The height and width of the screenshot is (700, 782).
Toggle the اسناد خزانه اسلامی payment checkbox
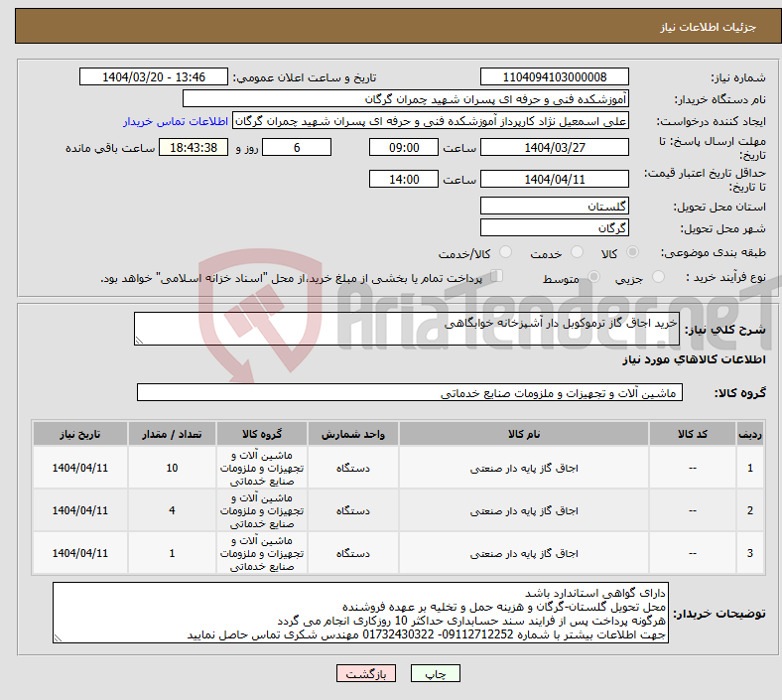tap(497, 276)
